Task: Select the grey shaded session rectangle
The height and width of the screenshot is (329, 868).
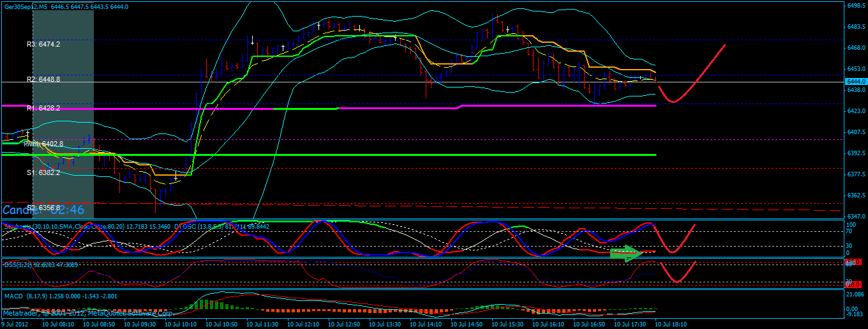Action: tap(63, 115)
